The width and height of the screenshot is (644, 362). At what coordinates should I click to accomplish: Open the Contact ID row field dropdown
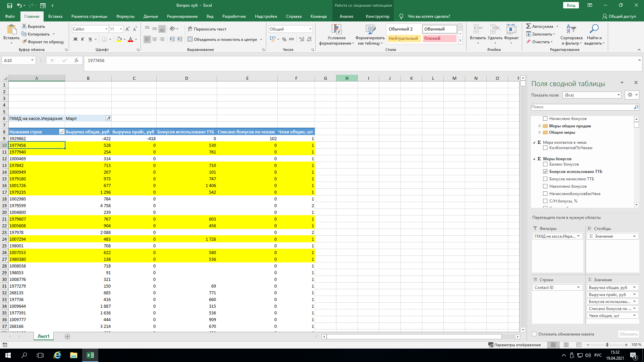(578, 288)
